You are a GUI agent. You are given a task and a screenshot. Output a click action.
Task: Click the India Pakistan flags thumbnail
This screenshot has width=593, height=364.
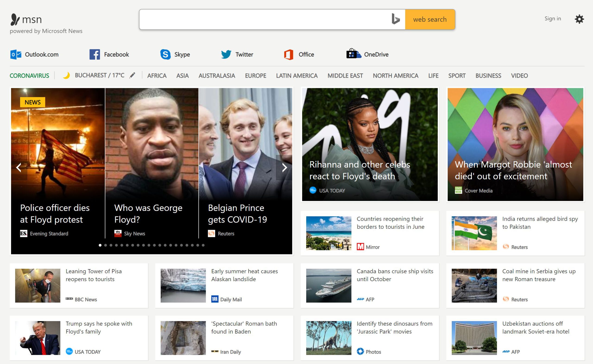[474, 233]
